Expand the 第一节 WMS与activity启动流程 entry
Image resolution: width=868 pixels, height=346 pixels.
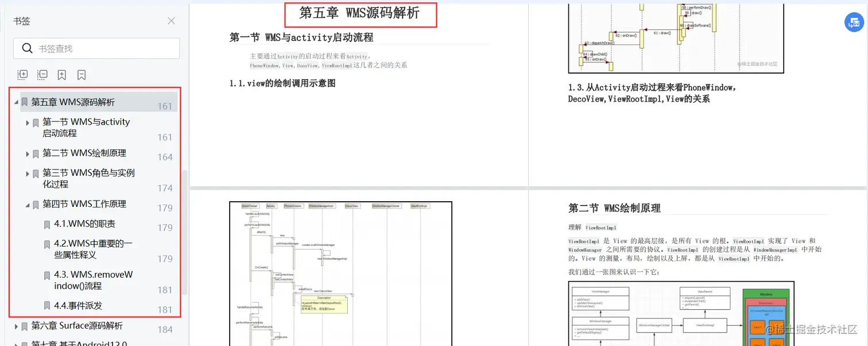[x=27, y=122]
